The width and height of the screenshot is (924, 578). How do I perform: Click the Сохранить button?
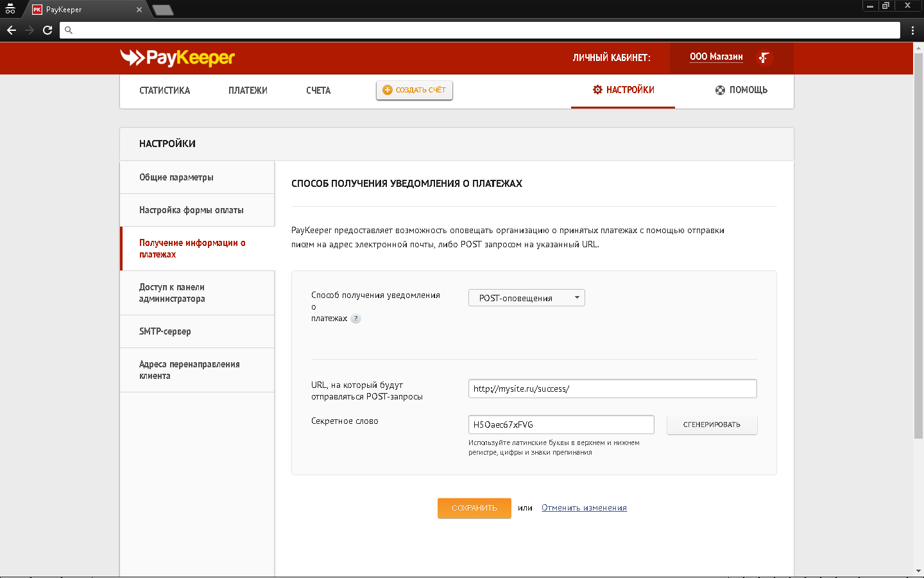click(474, 508)
